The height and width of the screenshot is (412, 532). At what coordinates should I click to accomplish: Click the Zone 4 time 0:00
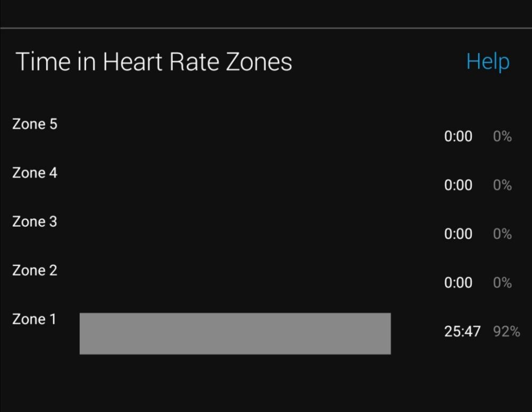(x=458, y=185)
